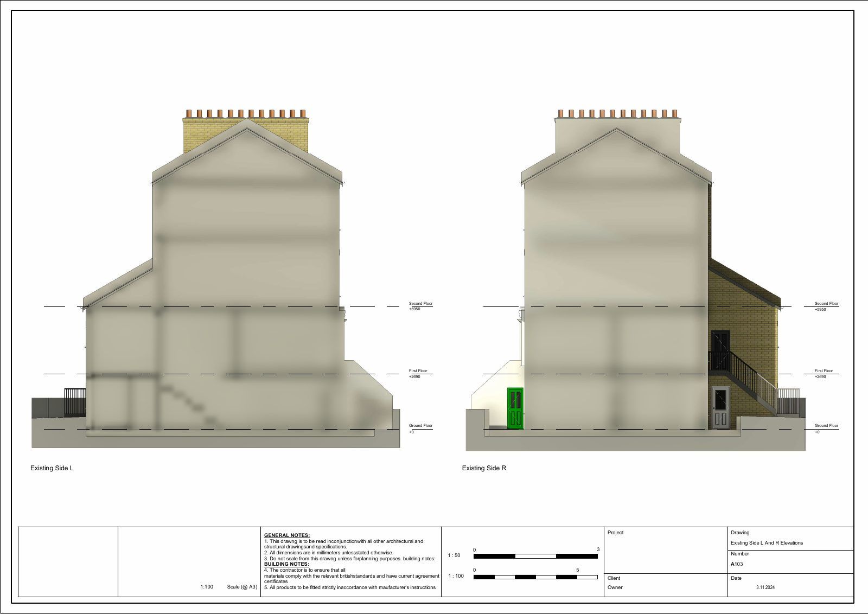Click the "GENERAL NOTES:" heading

tap(287, 535)
